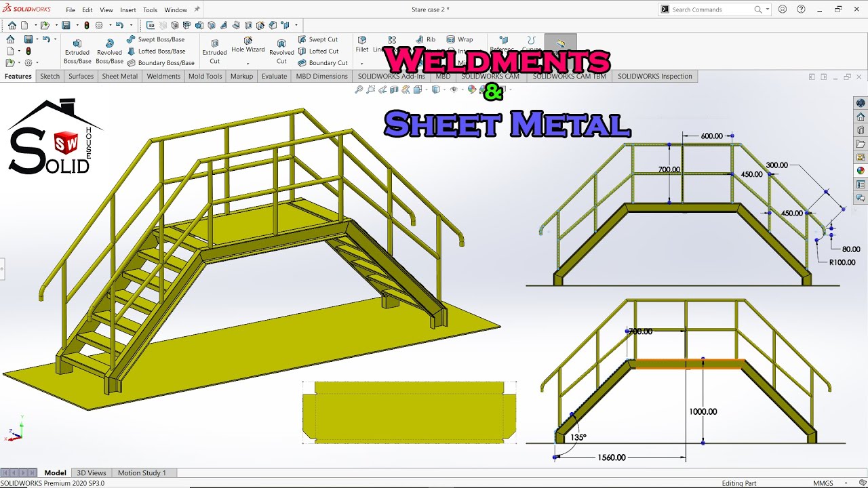
Task: Expand Search Commands dropdown arrow
Action: tap(768, 9)
